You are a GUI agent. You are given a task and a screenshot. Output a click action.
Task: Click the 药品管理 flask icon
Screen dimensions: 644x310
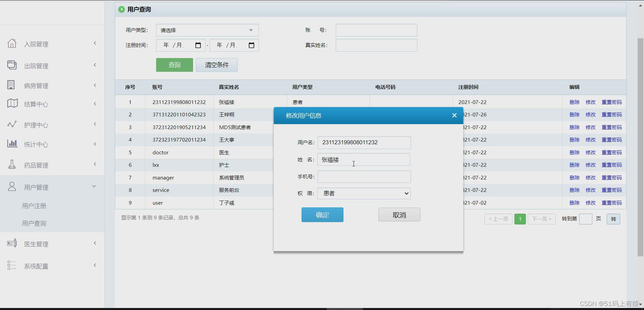point(12,164)
